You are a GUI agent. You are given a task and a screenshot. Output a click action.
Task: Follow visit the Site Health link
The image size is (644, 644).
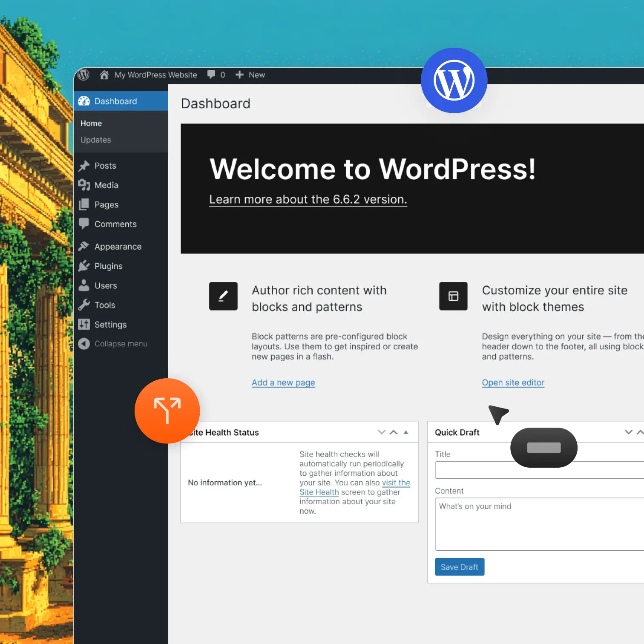pyautogui.click(x=354, y=487)
